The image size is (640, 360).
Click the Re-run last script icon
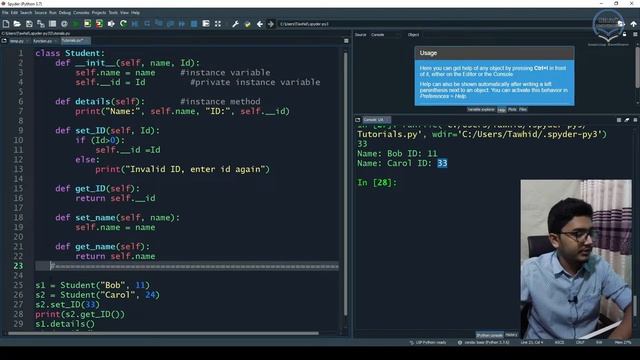tap(123, 24)
